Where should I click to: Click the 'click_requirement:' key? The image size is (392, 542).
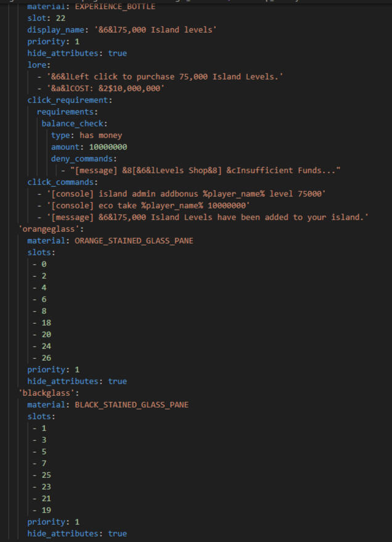point(70,100)
